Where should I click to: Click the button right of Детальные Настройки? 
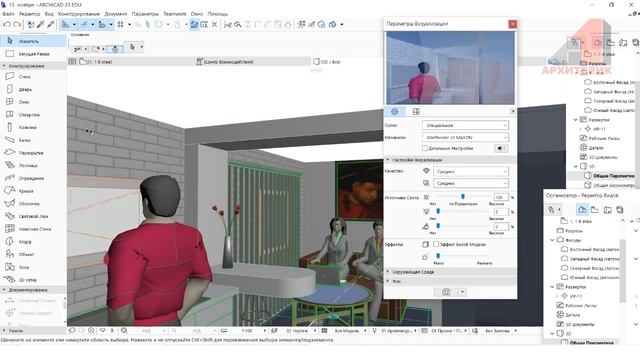501,148
